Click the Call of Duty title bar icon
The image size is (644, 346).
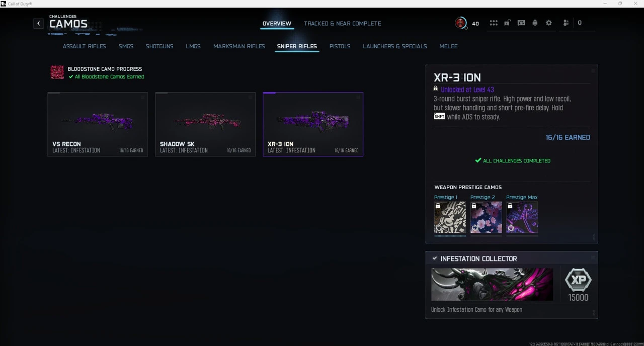[4, 4]
